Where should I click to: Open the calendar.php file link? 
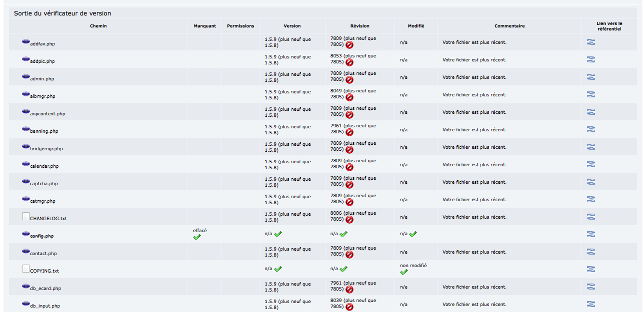(x=44, y=166)
